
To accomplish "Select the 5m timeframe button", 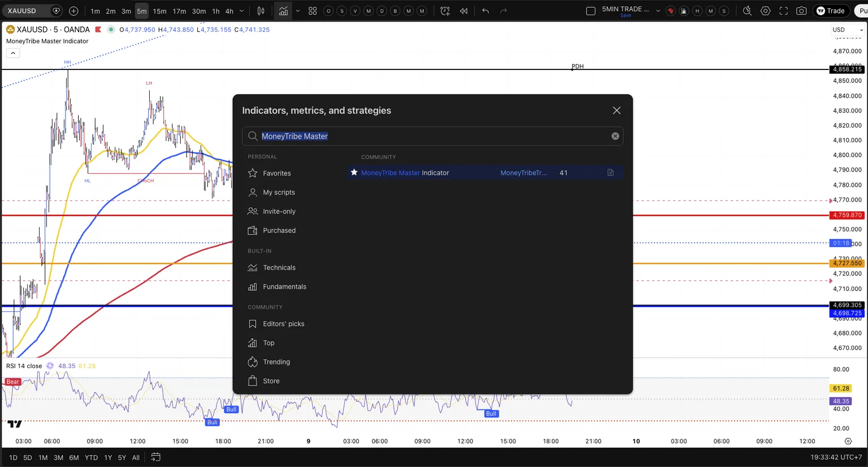I will [141, 11].
